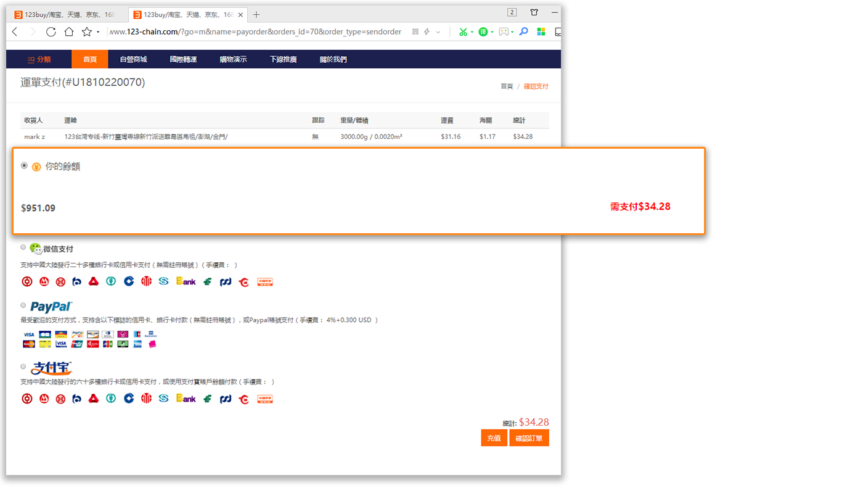Image resolution: width=868 pixels, height=488 pixels.
Task: Click the green translate extension icon
Action: (483, 31)
